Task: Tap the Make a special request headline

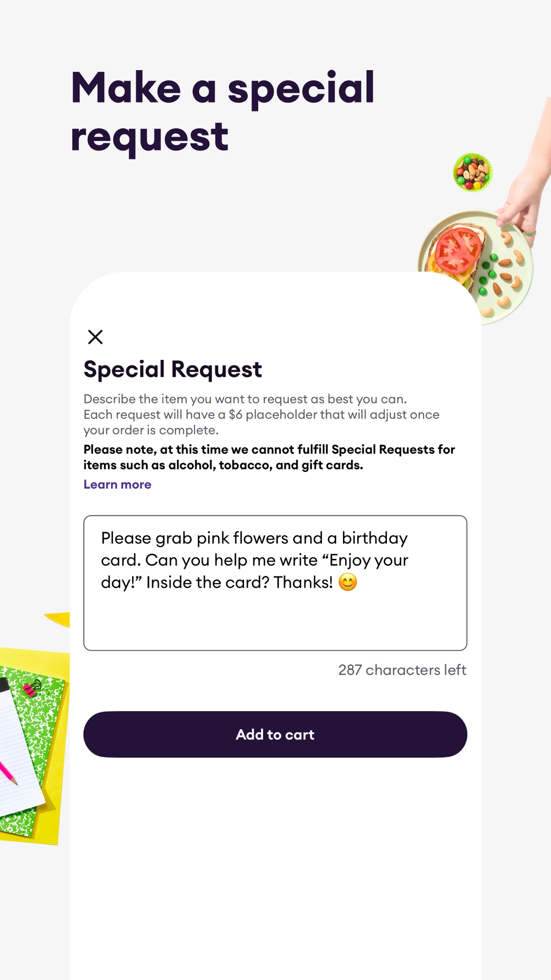Action: pyautogui.click(x=223, y=112)
